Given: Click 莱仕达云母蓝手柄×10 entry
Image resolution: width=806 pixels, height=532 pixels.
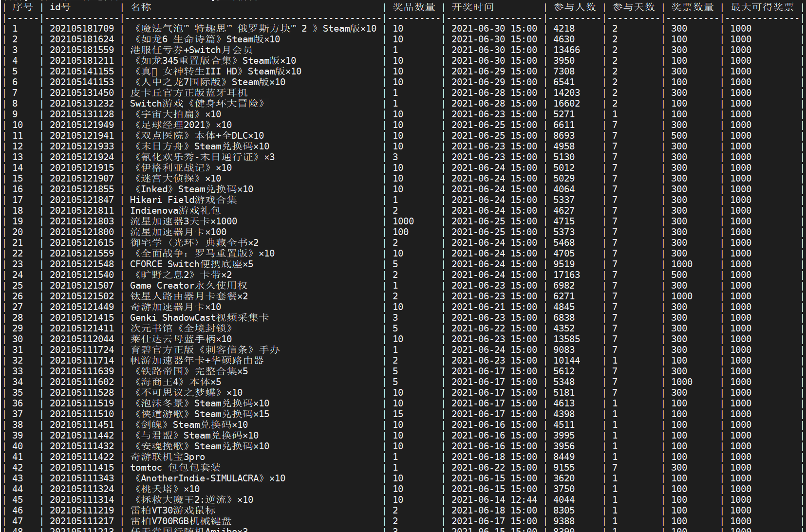Looking at the screenshot, I should click(181, 339).
